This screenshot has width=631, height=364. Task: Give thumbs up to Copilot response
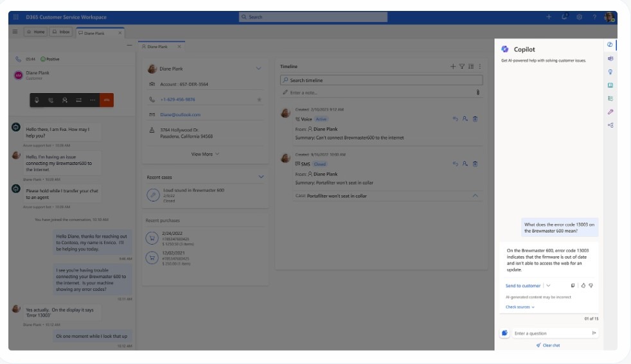click(583, 285)
